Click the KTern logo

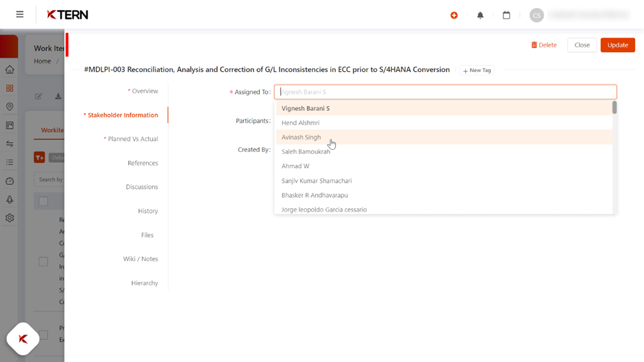pyautogui.click(x=67, y=15)
